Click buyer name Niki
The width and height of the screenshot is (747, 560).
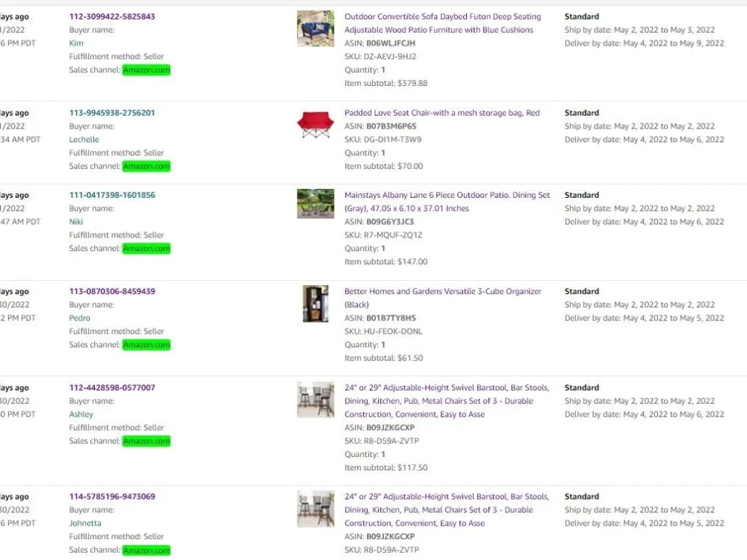75,222
